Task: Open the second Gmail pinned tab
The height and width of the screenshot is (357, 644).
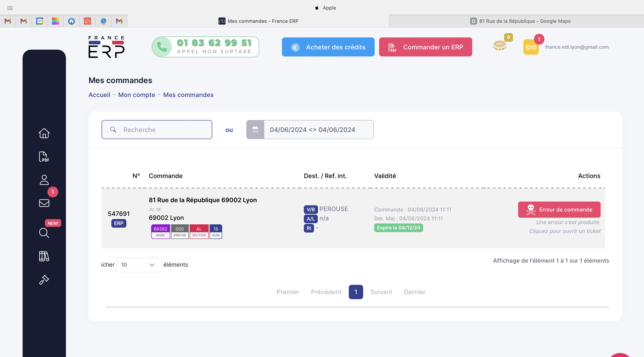Action: point(24,21)
